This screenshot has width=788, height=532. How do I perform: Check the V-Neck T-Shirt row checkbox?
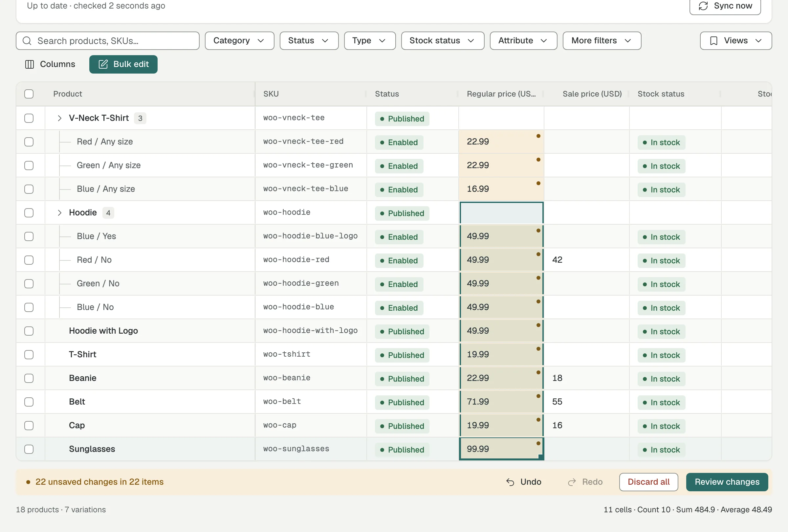(29, 118)
